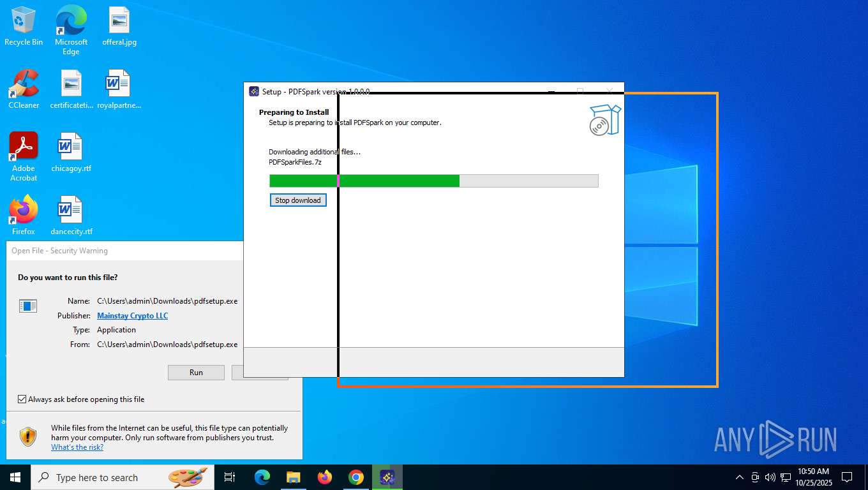Open File Explorer from the taskbar
The height and width of the screenshot is (490, 868).
(293, 477)
